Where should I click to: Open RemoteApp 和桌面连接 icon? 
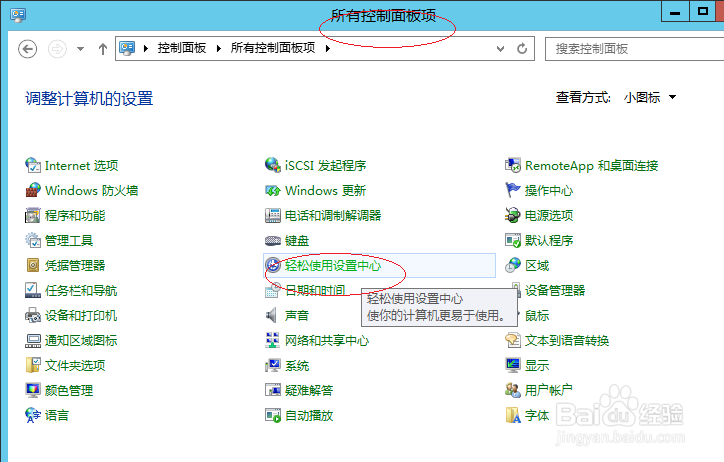[513, 165]
